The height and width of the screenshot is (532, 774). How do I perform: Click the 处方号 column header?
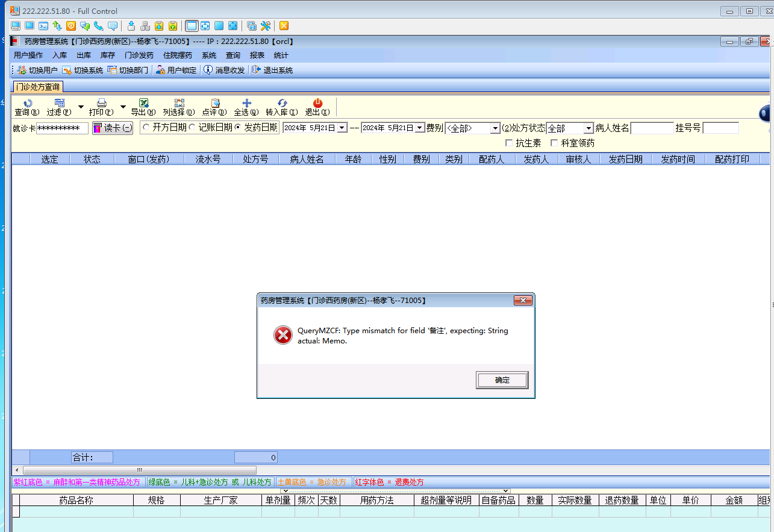click(256, 159)
